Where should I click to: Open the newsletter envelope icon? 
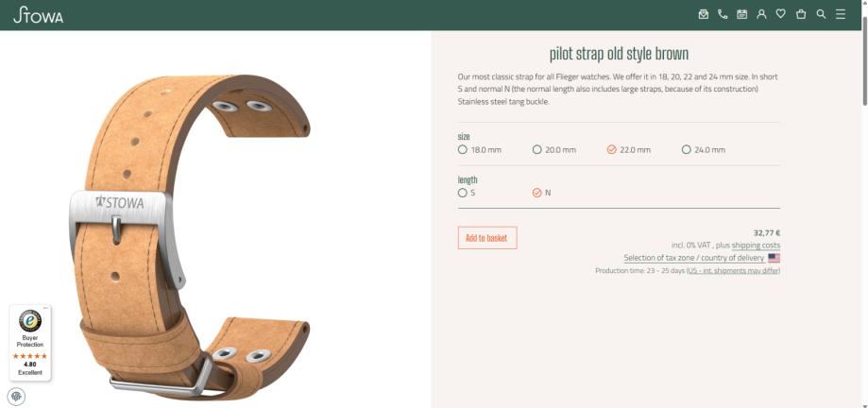pyautogui.click(x=703, y=14)
